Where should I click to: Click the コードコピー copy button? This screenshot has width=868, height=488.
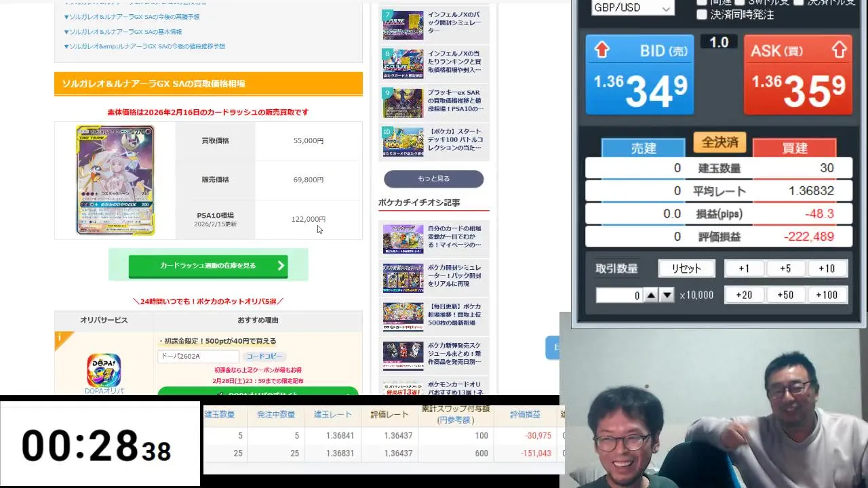264,357
